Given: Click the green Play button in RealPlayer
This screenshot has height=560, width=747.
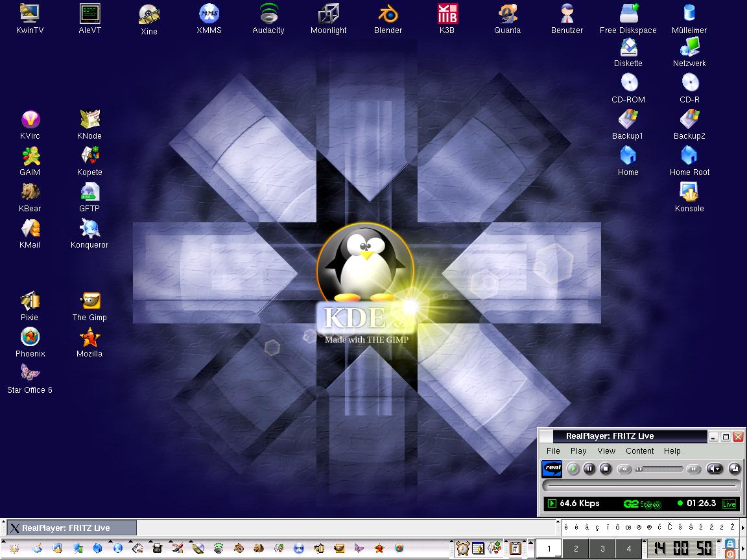Looking at the screenshot, I should point(573,469).
